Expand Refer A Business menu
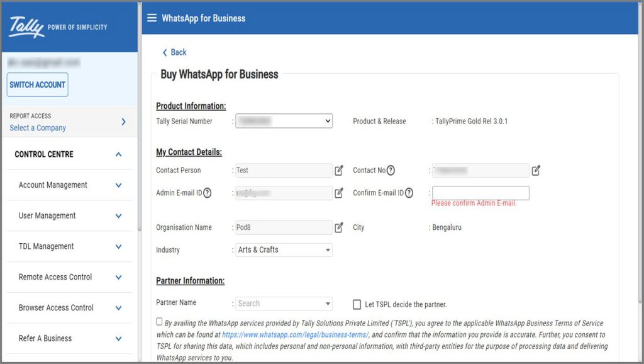Viewport: 644px width, 364px height. pyautogui.click(x=118, y=339)
